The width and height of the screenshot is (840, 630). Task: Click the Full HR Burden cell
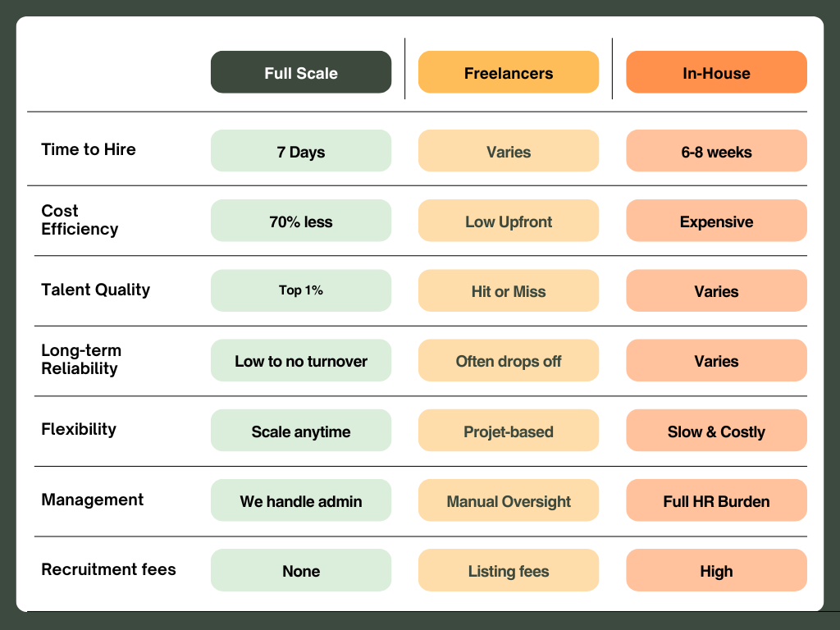click(x=716, y=500)
